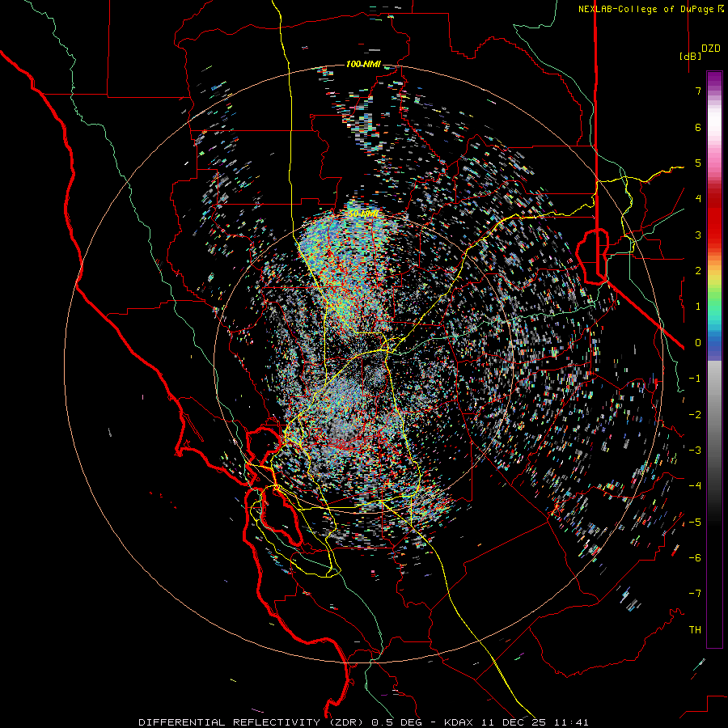The height and width of the screenshot is (728, 728).
Task: Click the -4 dB scale label
Action: [695, 486]
